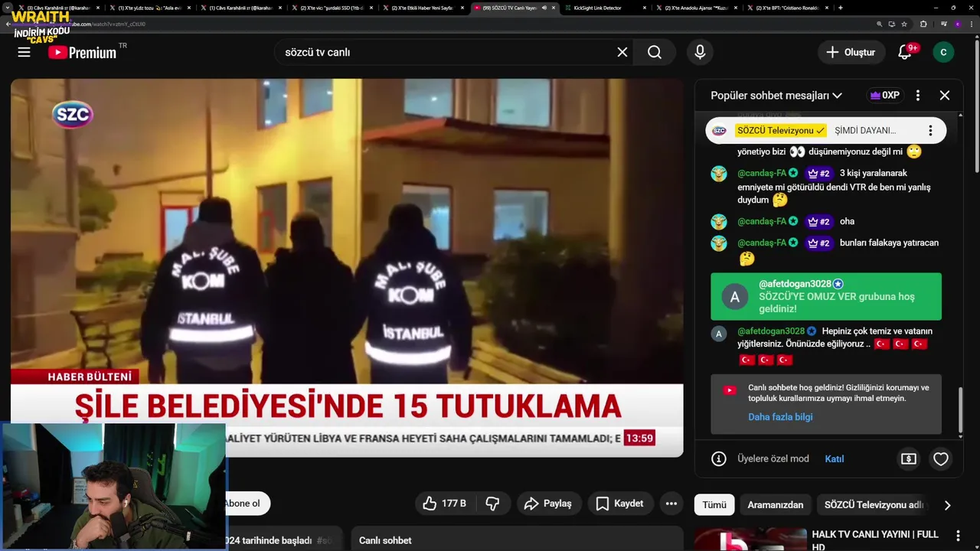Open YouTube notifications bell
Viewport: 980px width, 551px height.
[x=906, y=52]
